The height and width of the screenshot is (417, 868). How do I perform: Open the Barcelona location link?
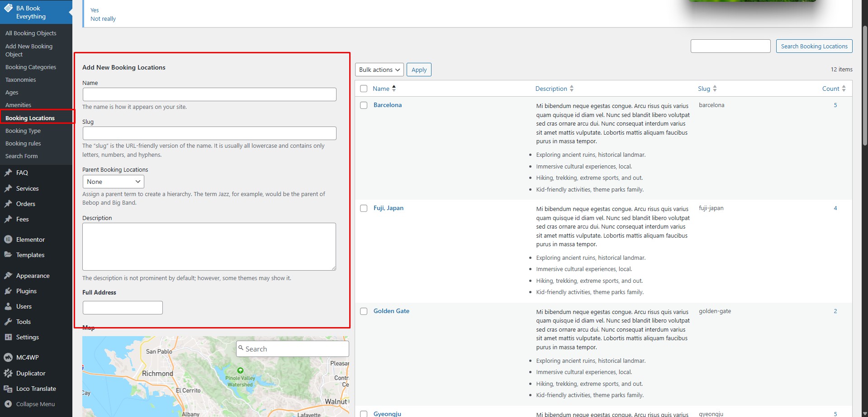[388, 105]
